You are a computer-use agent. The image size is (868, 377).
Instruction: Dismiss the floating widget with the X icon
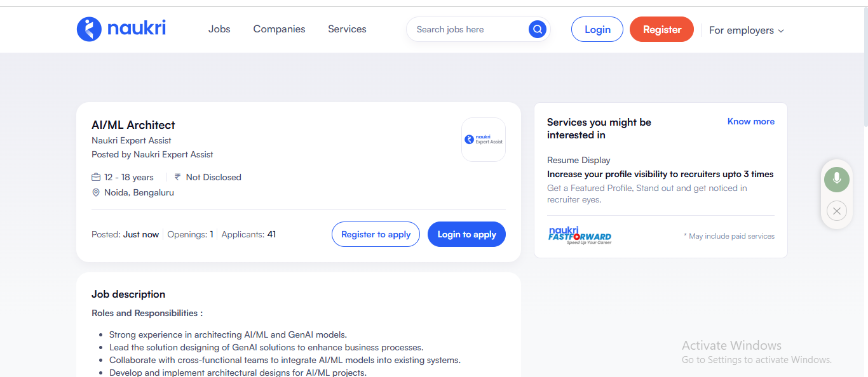(836, 211)
